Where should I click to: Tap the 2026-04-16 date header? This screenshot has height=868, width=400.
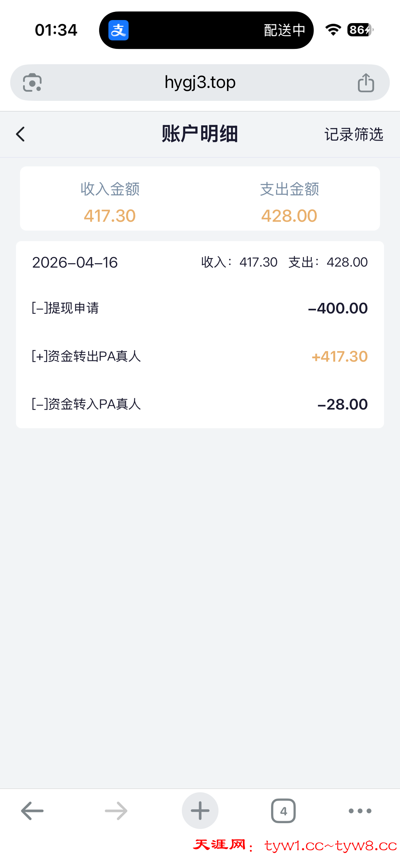pyautogui.click(x=75, y=263)
